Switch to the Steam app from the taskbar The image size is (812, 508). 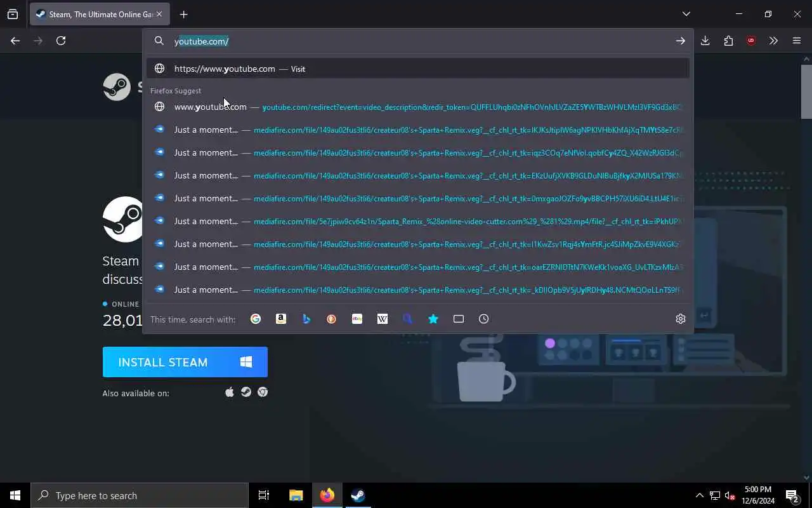(358, 495)
